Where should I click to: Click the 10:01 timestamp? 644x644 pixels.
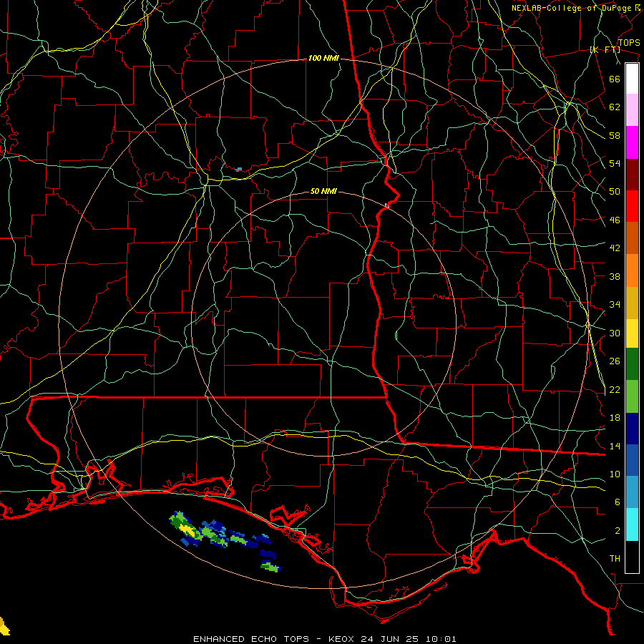[440, 639]
